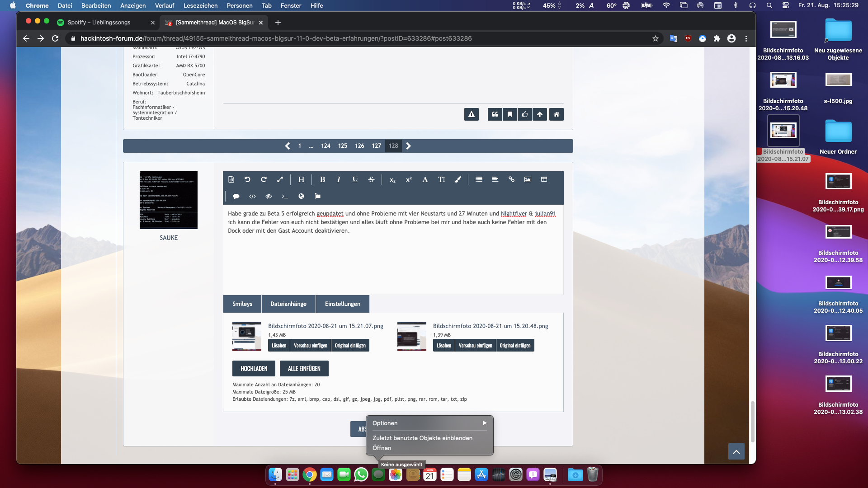This screenshot has height=488, width=868.
Task: Select 'Öffnen' in the dock context menu
Action: coord(382,448)
